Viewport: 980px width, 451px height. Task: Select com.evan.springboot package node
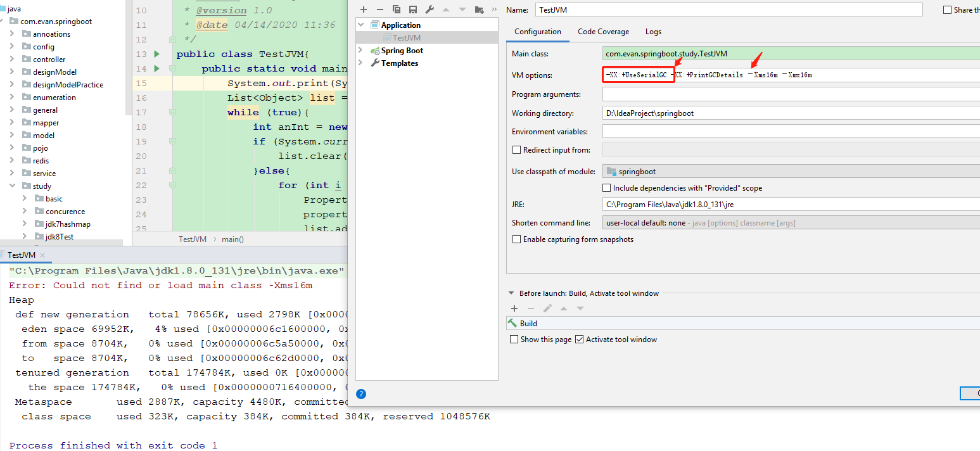(x=56, y=21)
